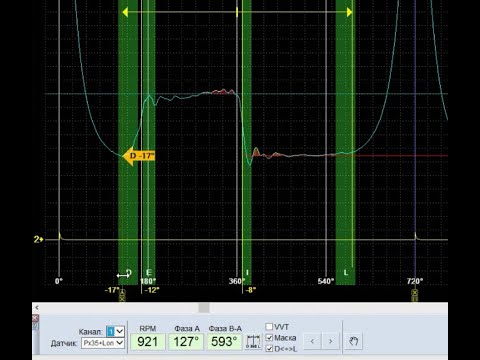This screenshot has height=360, width=480.
Task: Click the Фаза A value 127°
Action: coord(186,342)
